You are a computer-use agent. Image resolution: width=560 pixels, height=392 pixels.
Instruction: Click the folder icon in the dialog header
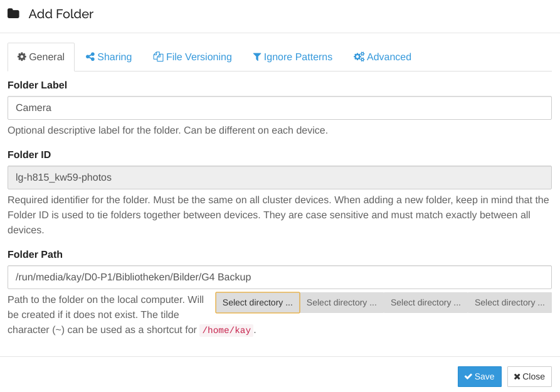pyautogui.click(x=13, y=13)
